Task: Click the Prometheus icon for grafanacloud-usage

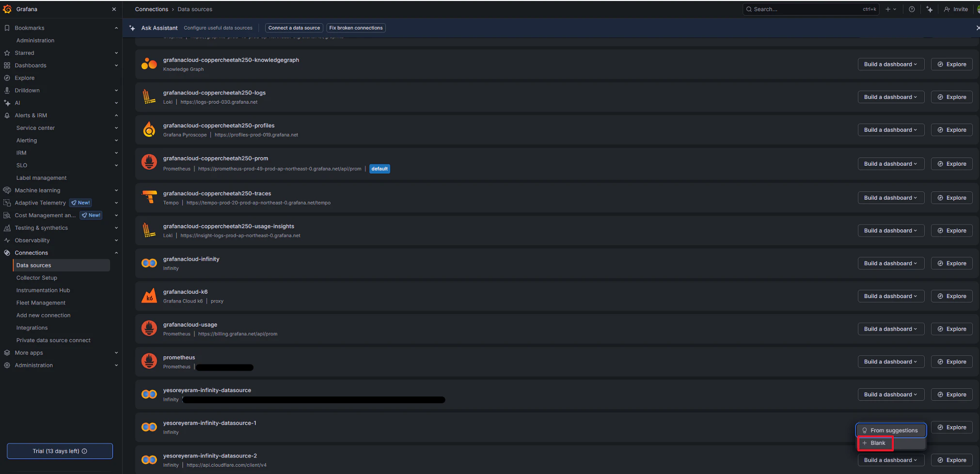Action: click(x=149, y=329)
